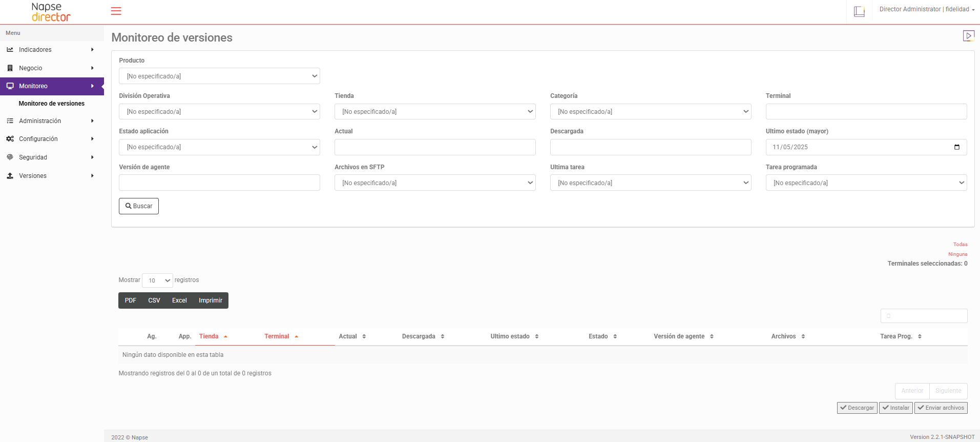Click the Seguridad fingerprint icon
Screen dimensions: 980x442
click(x=10, y=157)
